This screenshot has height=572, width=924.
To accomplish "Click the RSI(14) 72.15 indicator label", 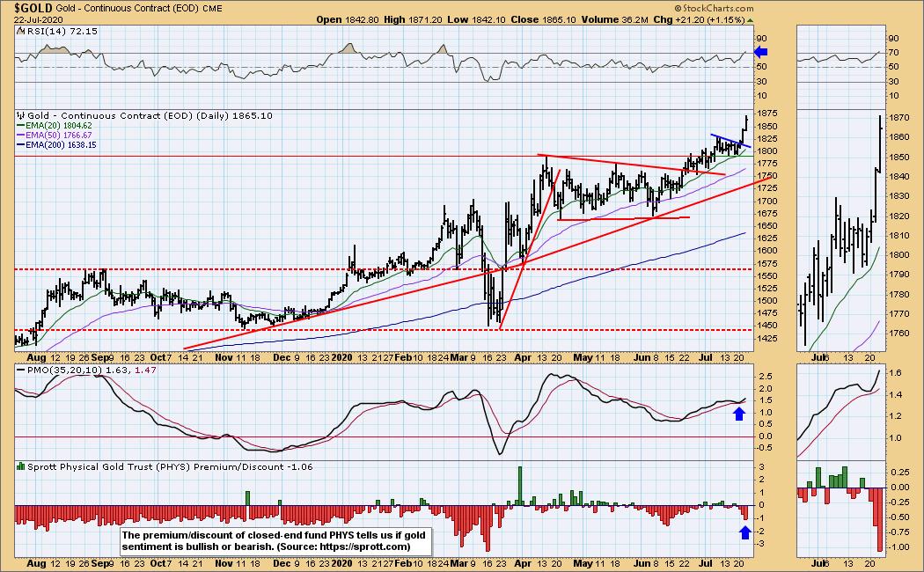I will (x=63, y=31).
